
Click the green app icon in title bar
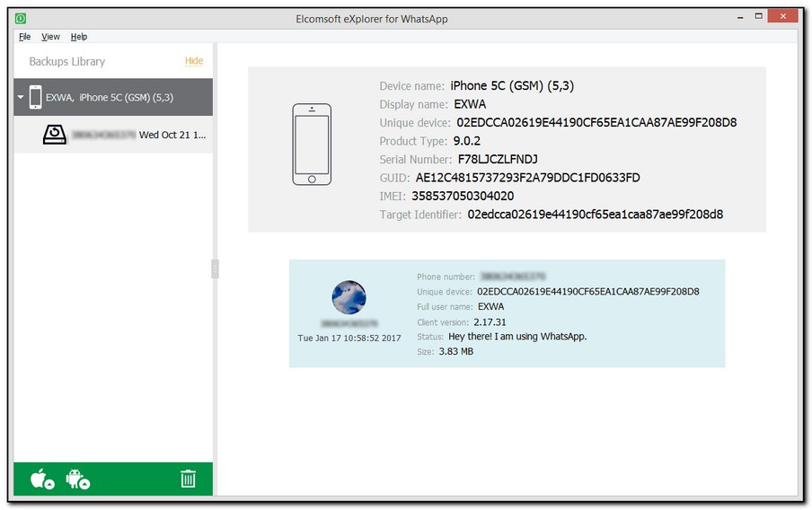[21, 19]
